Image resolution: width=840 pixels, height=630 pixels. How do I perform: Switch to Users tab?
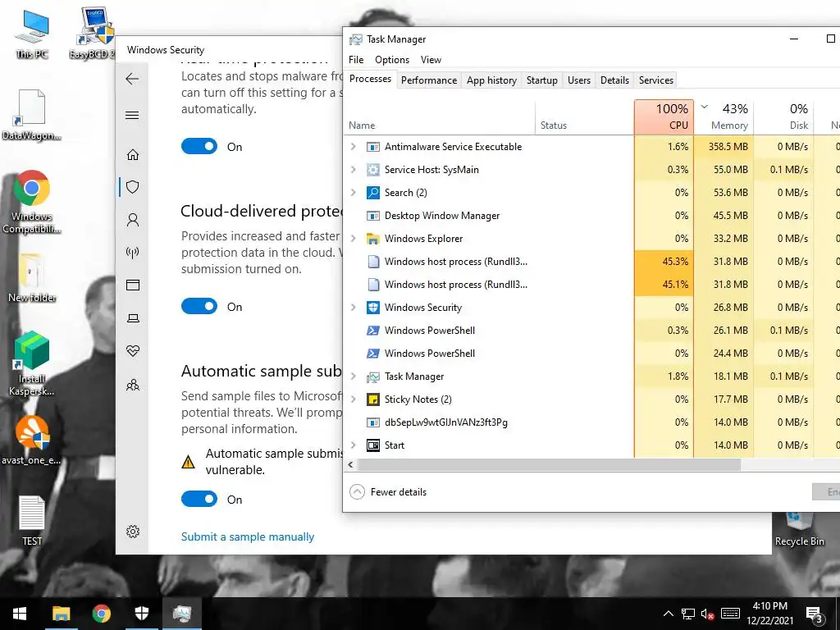pos(578,80)
